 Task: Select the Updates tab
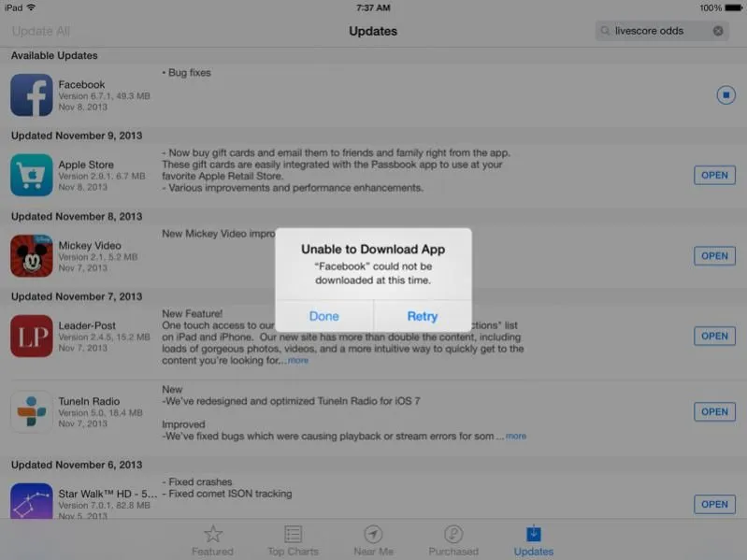coord(534,540)
